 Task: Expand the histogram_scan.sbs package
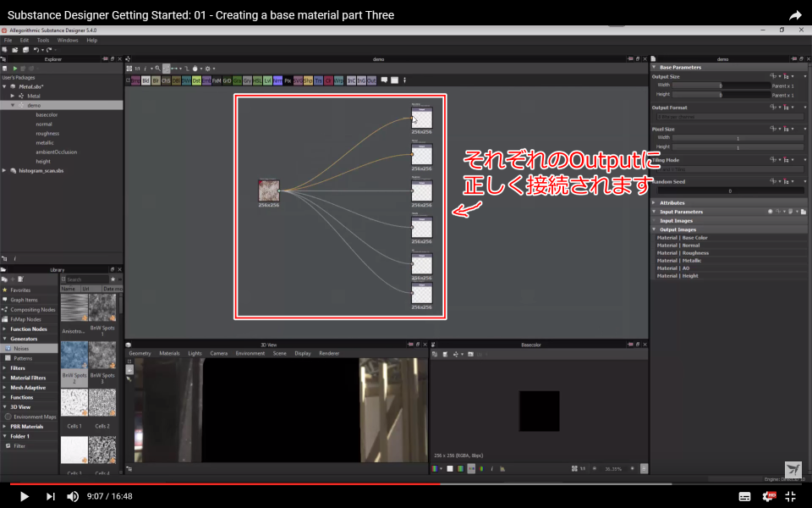[x=5, y=170]
